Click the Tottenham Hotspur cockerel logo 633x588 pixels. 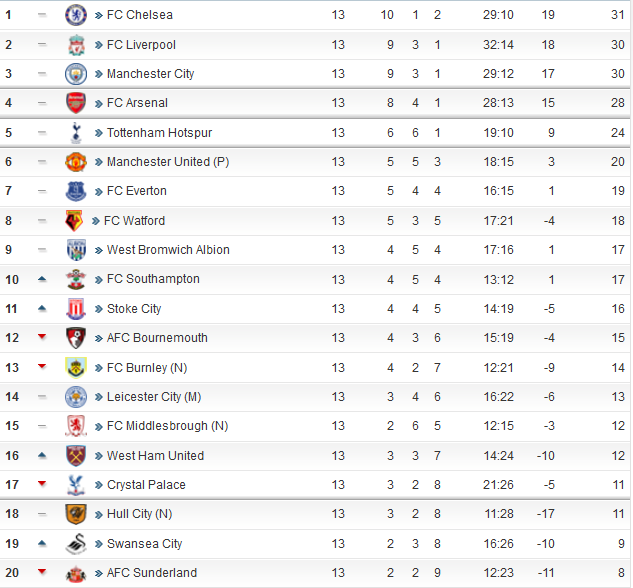[x=76, y=133]
